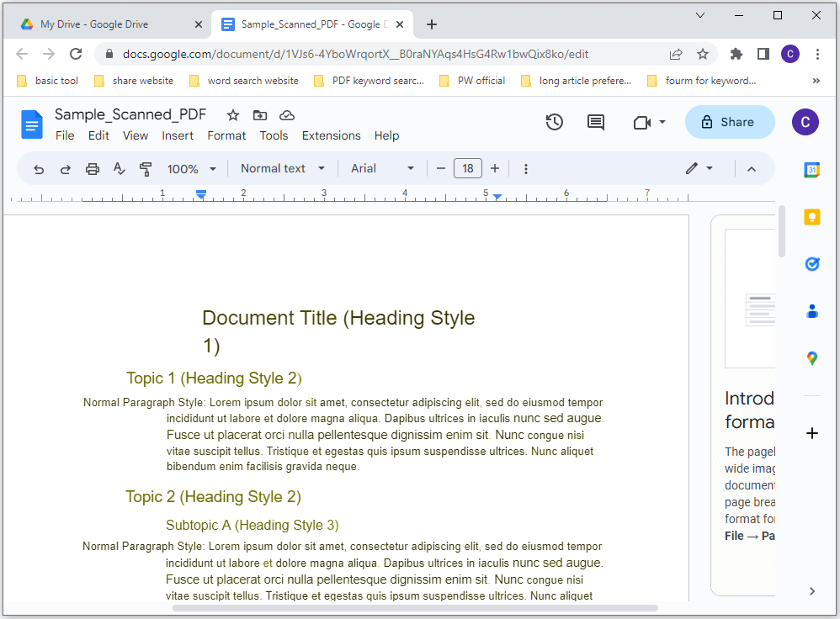This screenshot has width=840, height=619.
Task: Select the Paint format tool
Action: [145, 169]
